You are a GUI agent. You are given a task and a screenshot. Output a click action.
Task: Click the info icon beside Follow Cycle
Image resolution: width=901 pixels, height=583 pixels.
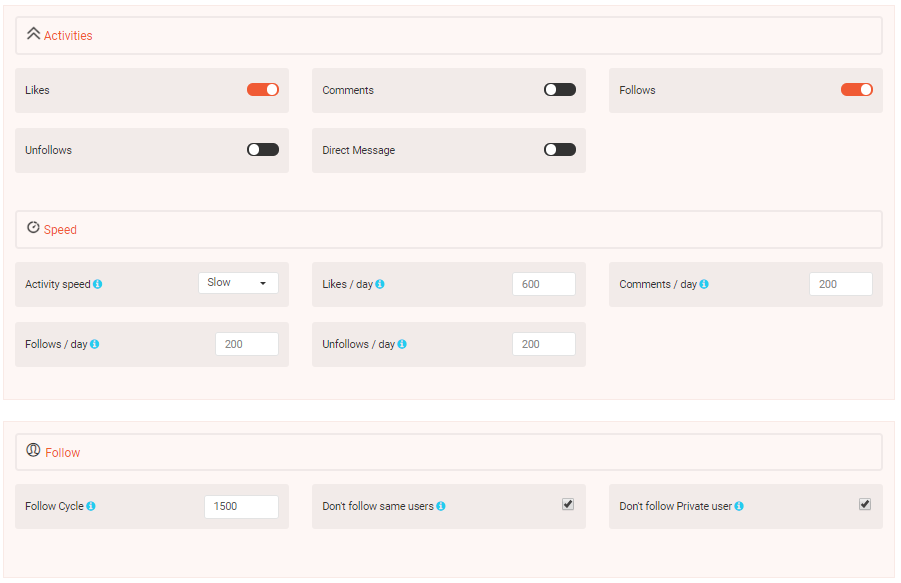[92, 506]
